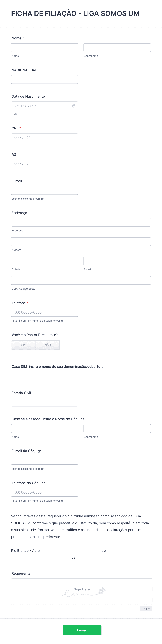Image resolution: width=162 pixels, height=644 pixels.
Task: Click the Cidade address field
Action: (x=45, y=261)
